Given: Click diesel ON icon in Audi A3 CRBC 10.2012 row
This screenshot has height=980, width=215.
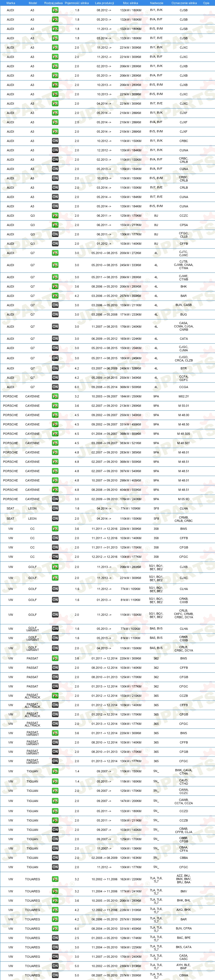Looking at the screenshot, I should [x=55, y=141].
